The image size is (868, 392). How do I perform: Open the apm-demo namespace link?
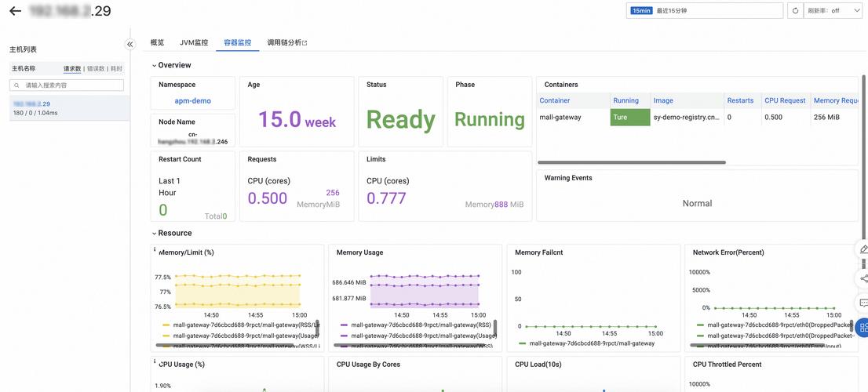click(x=192, y=101)
